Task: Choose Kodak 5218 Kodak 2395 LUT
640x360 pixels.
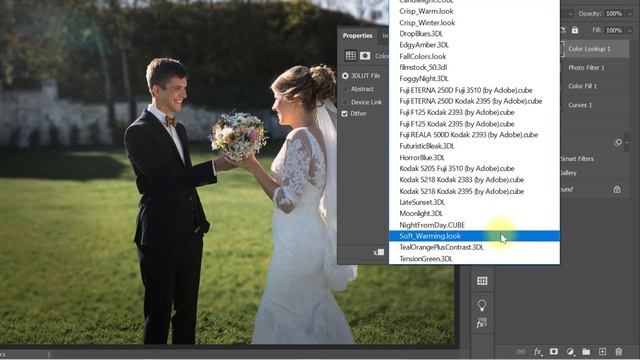Action: (x=474, y=191)
